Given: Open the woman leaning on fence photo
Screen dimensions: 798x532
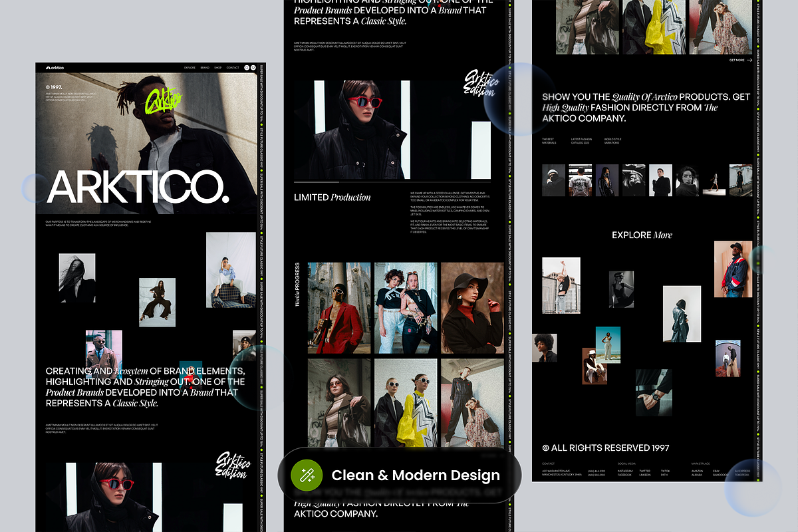Looking at the screenshot, I should pyautogui.click(x=561, y=285).
